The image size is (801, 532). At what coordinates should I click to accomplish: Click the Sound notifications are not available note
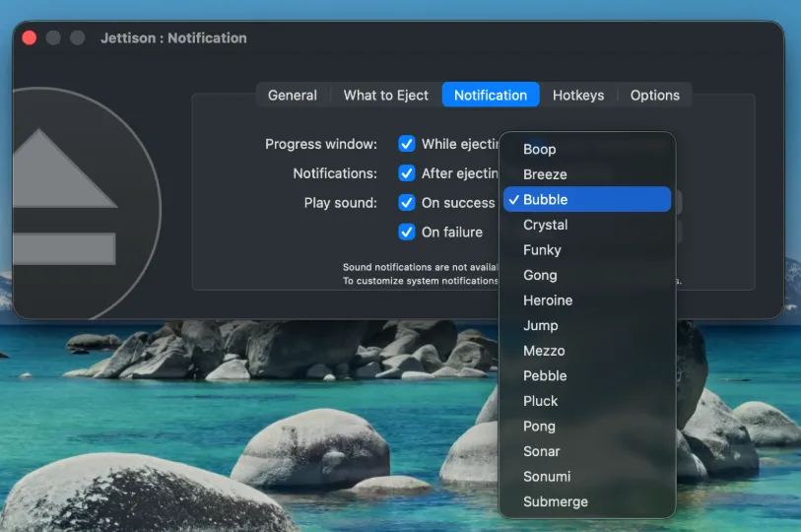(420, 267)
